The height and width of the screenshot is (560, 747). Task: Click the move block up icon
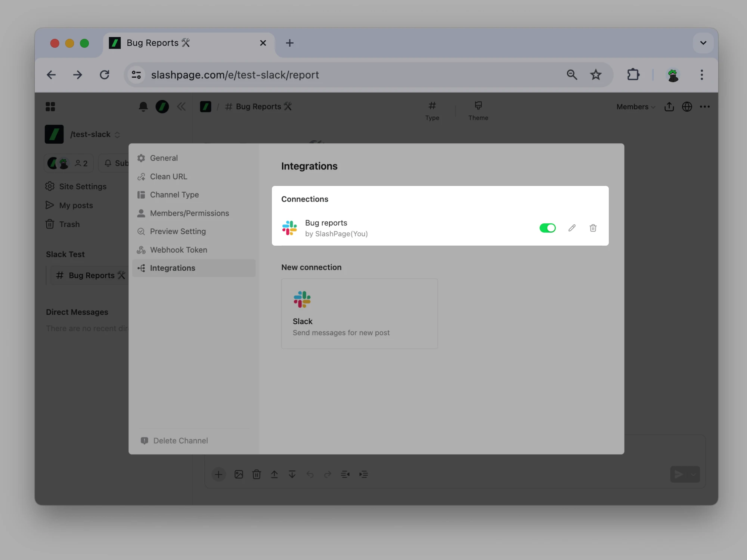[x=275, y=475]
